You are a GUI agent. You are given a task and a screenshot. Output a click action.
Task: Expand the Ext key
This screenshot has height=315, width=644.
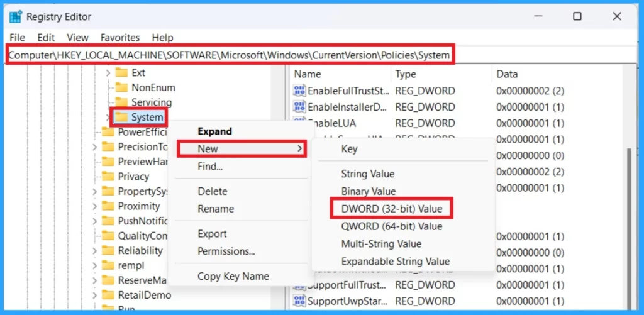pos(108,73)
